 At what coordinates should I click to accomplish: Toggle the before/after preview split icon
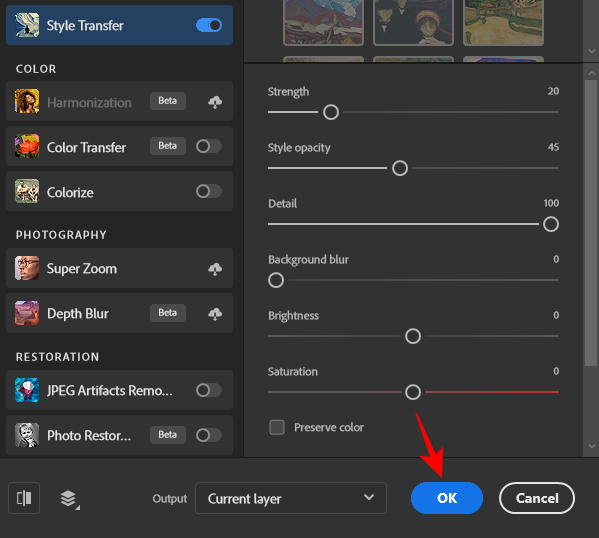24,498
